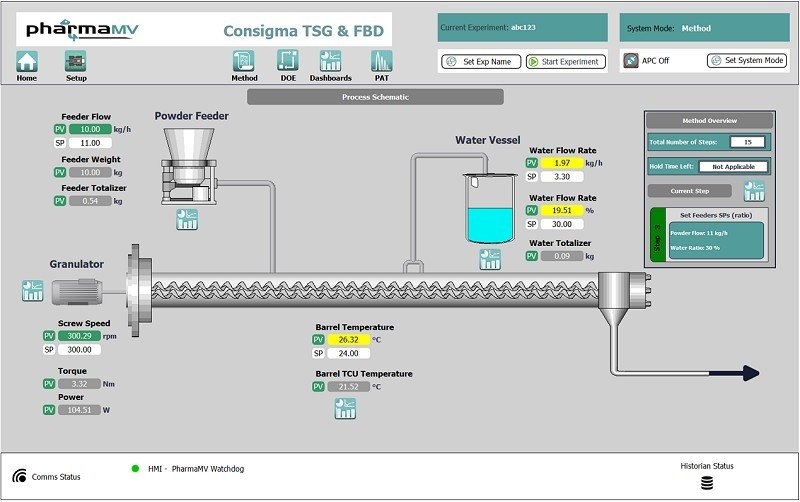Click the Set System Mode button
The image size is (800, 502).
point(747,61)
